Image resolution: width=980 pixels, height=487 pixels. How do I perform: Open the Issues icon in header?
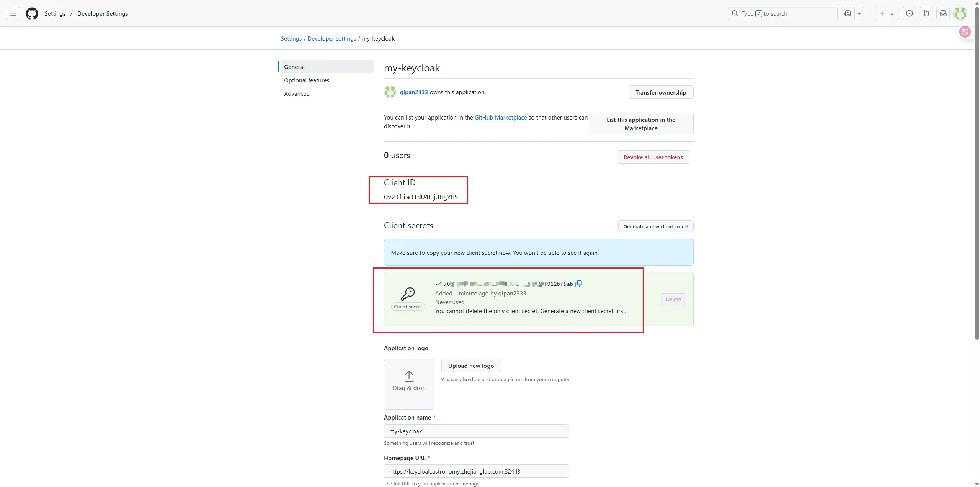(x=909, y=13)
